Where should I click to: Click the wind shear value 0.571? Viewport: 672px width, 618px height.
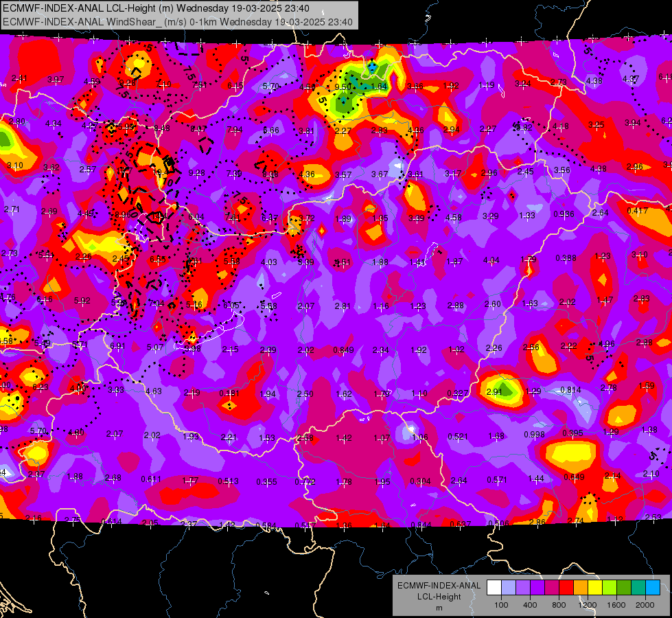(497, 480)
